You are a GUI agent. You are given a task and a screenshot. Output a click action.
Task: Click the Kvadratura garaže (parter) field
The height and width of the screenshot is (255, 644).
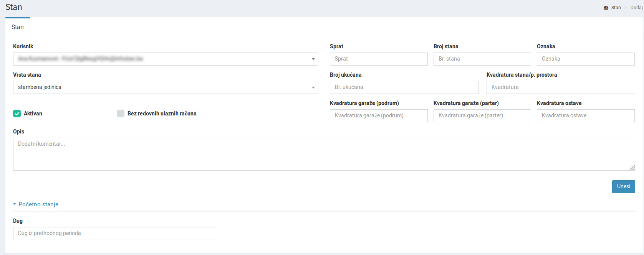482,116
